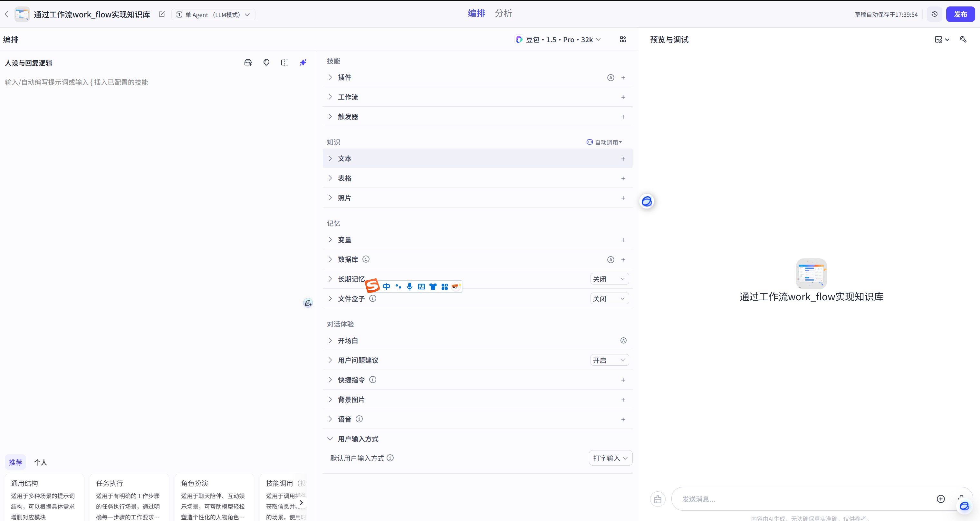Viewport: 980px width, 521px height.
Task: Toggle long-term memory dropdown set to 关闭
Action: click(x=609, y=279)
